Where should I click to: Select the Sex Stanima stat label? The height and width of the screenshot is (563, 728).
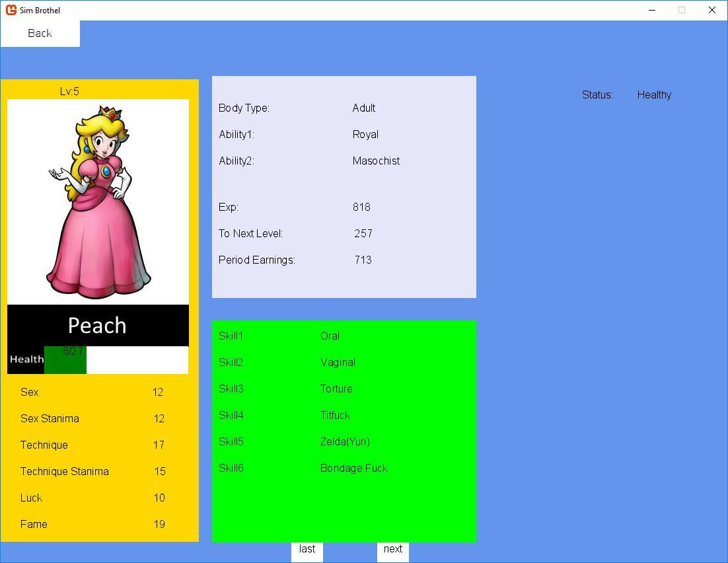tap(50, 418)
